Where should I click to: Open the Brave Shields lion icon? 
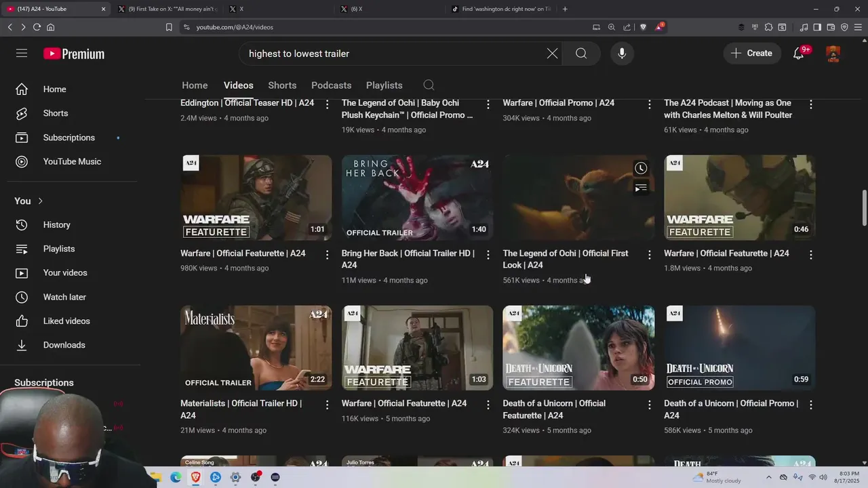644,27
